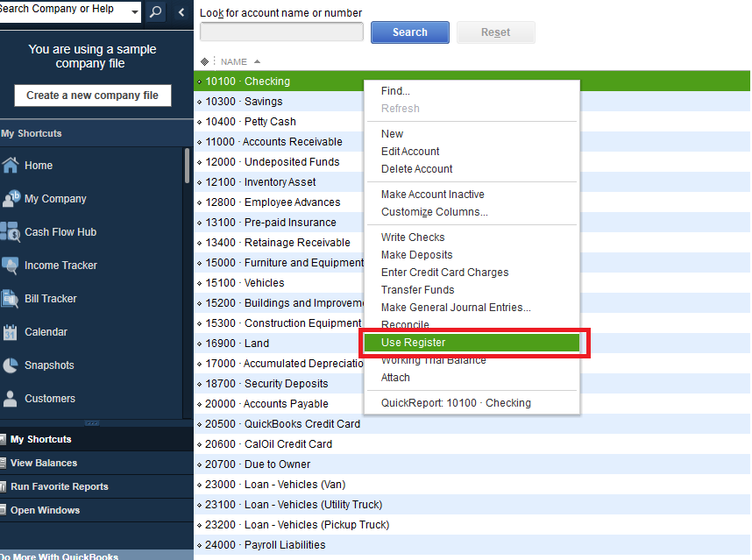Click the shortcuts list scrollbar
This screenshot has height=560, width=752.
[187, 166]
